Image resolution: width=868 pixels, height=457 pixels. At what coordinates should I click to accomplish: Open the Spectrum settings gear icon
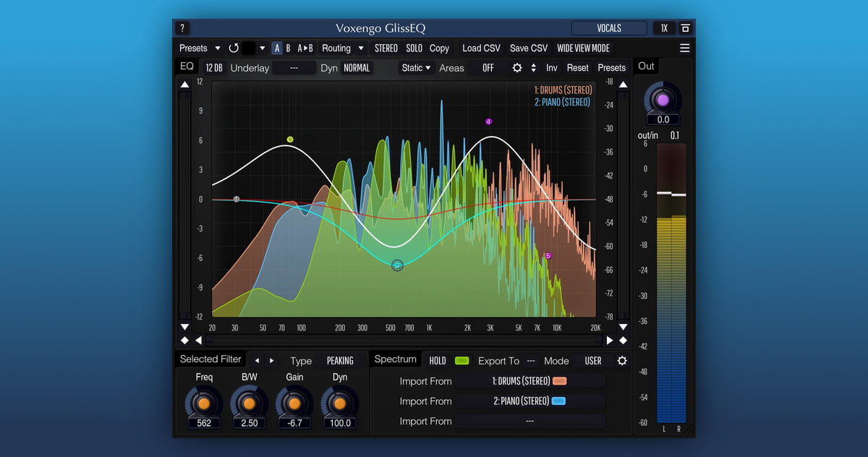point(621,361)
